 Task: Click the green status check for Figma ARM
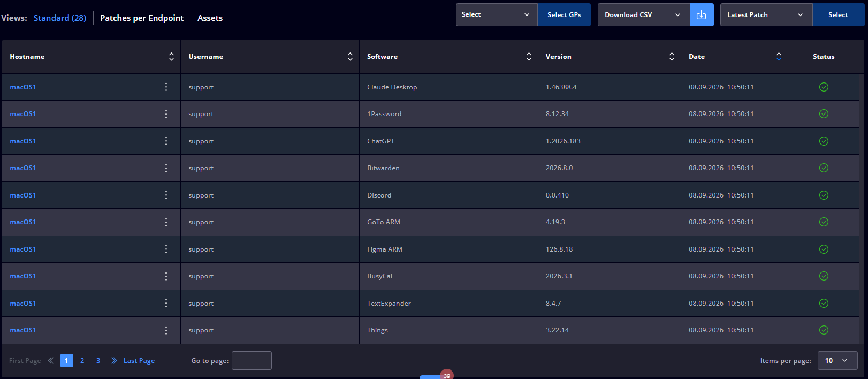[824, 249]
